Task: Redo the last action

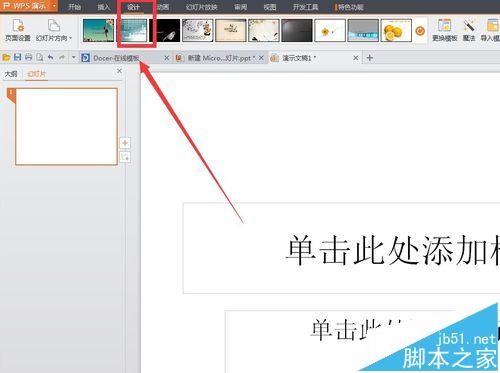Action: tap(62, 57)
